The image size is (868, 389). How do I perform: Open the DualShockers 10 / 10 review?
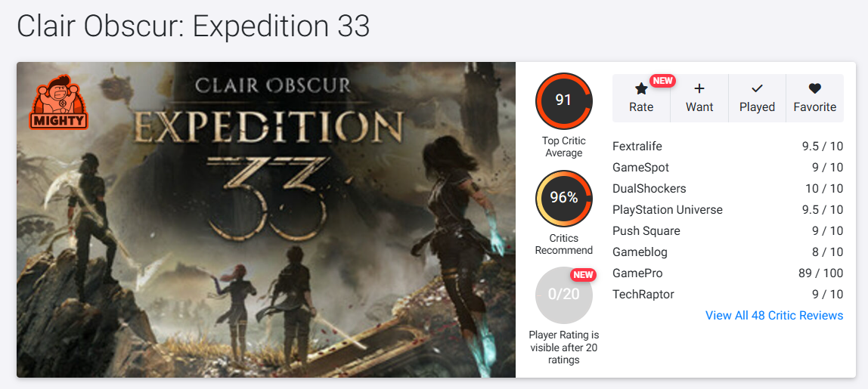click(728, 189)
